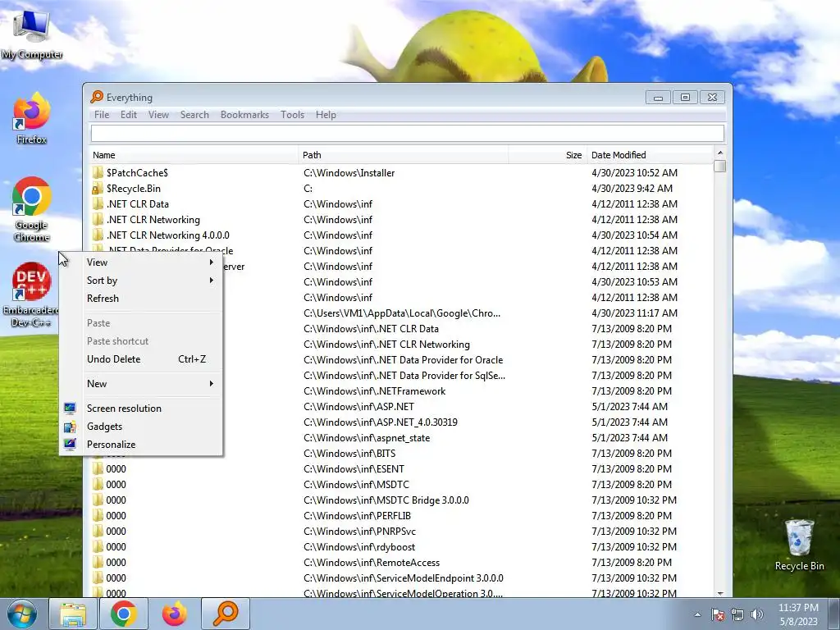Show hidden tray icons arrow
Image resolution: width=840 pixels, height=630 pixels.
click(x=697, y=615)
